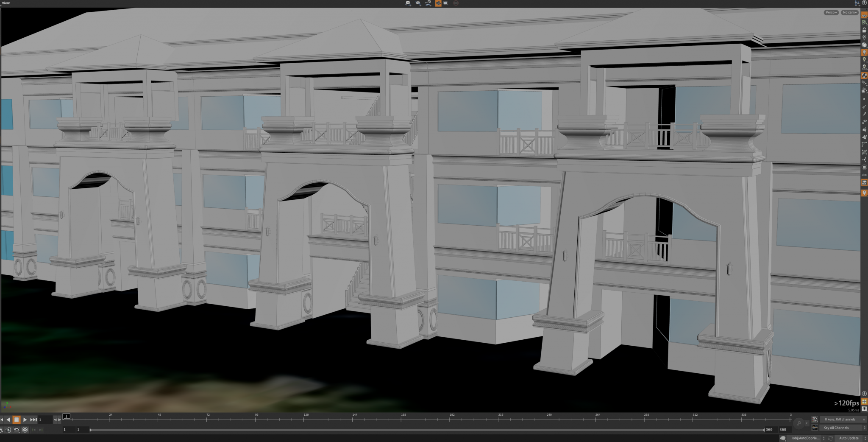Click the pane controls icon beside help
868x442 pixels.
coord(857,3)
